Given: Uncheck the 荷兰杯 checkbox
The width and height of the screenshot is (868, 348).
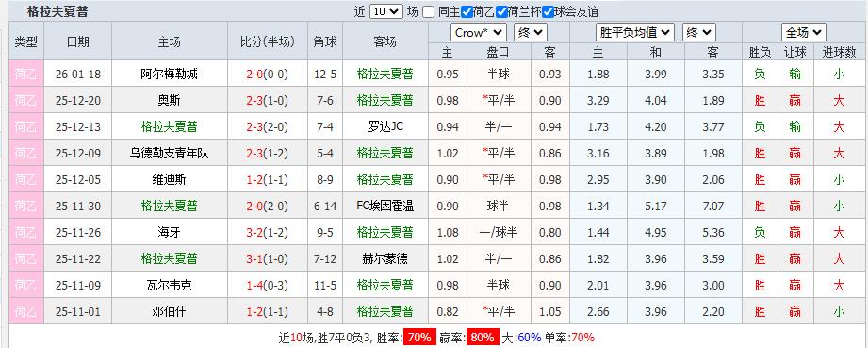Looking at the screenshot, I should click(501, 11).
